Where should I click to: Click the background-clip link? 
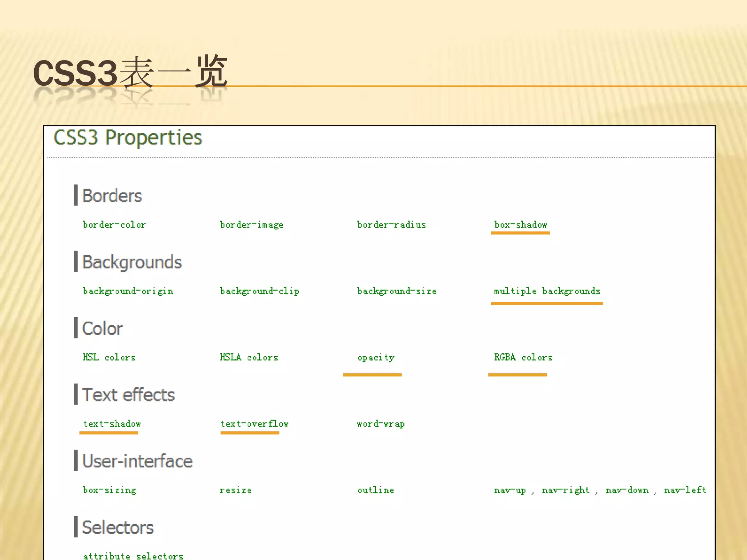click(259, 291)
